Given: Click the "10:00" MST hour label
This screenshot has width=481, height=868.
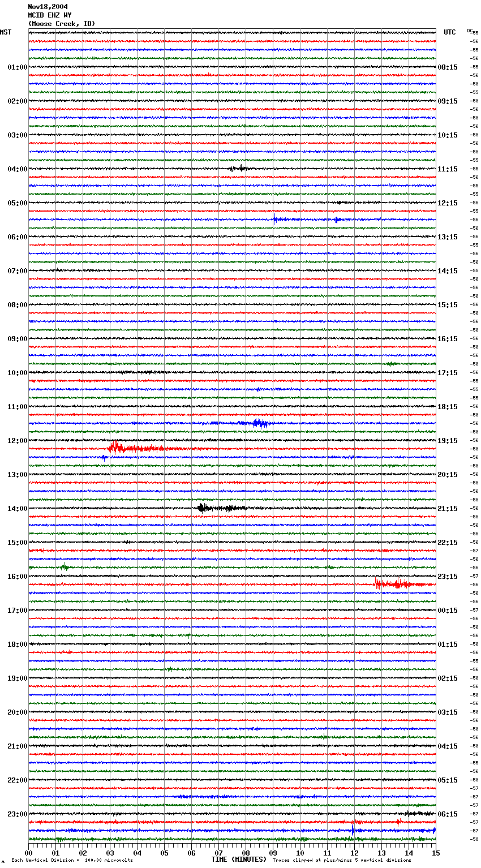Looking at the screenshot, I should tap(18, 373).
